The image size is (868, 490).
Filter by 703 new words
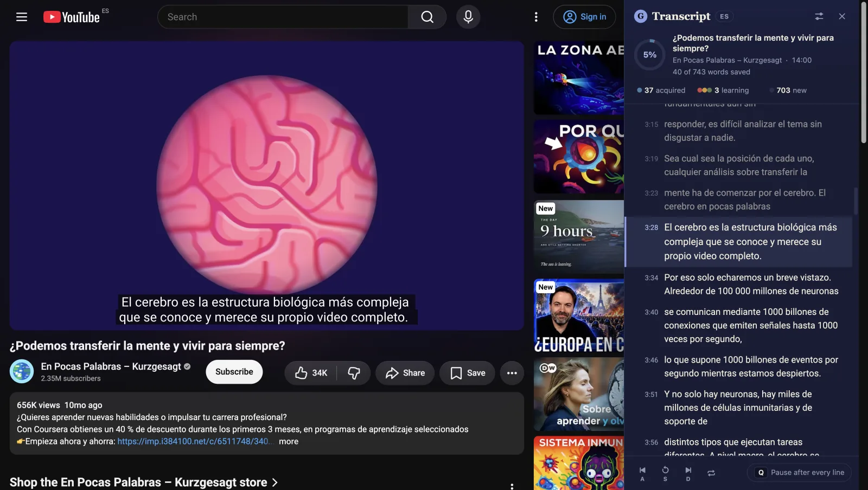(788, 91)
